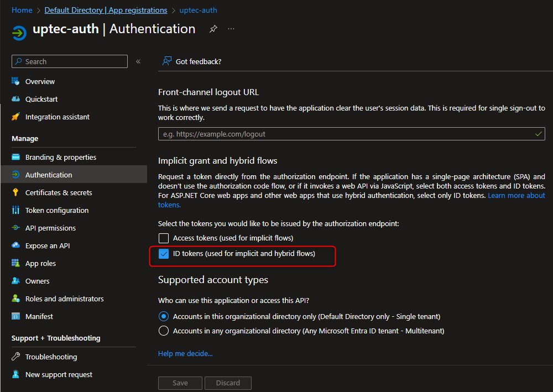Click the Help me decide link
This screenshot has height=392, width=553.
[185, 354]
